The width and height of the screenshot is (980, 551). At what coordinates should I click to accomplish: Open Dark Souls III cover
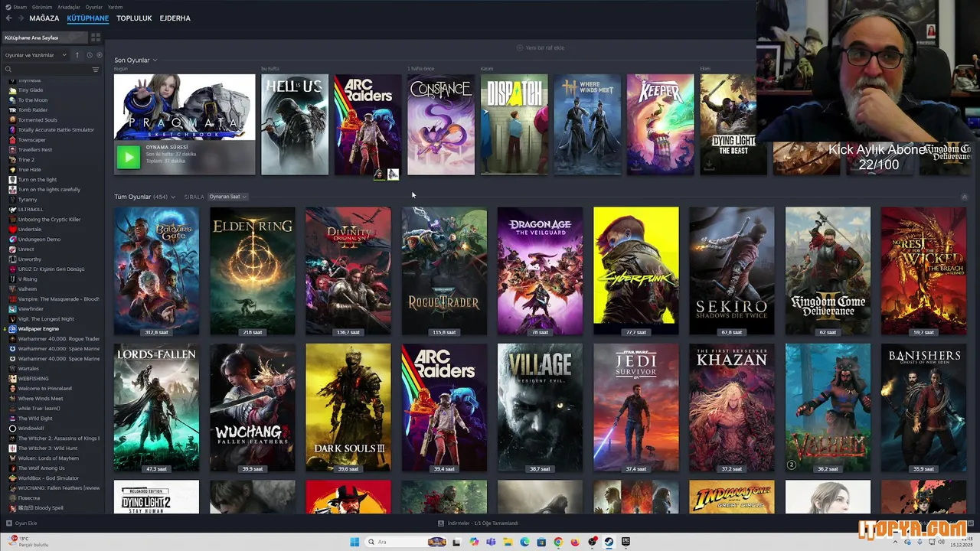[348, 407]
